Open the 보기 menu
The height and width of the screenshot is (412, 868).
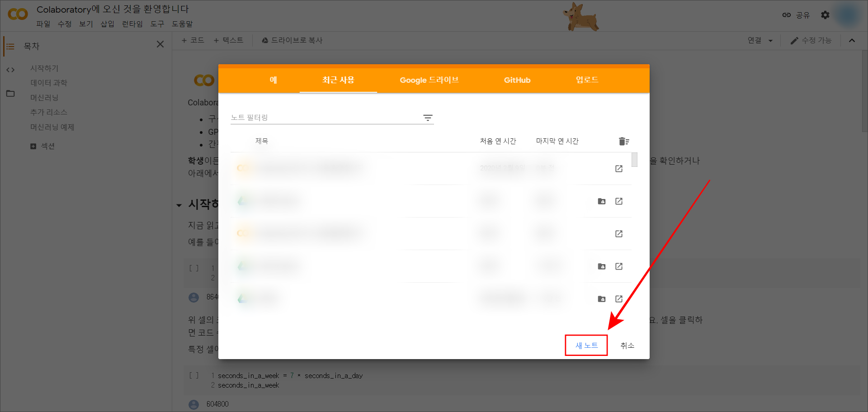(x=86, y=24)
